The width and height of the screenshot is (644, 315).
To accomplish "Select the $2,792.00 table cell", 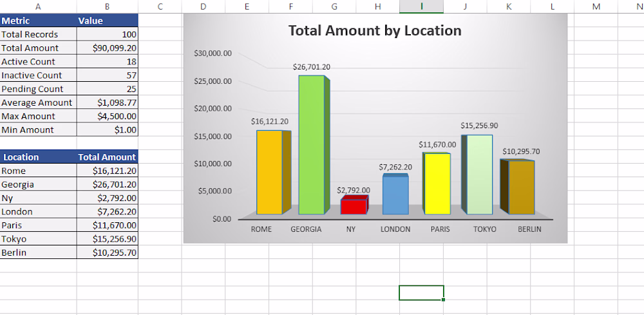I will pyautogui.click(x=107, y=198).
